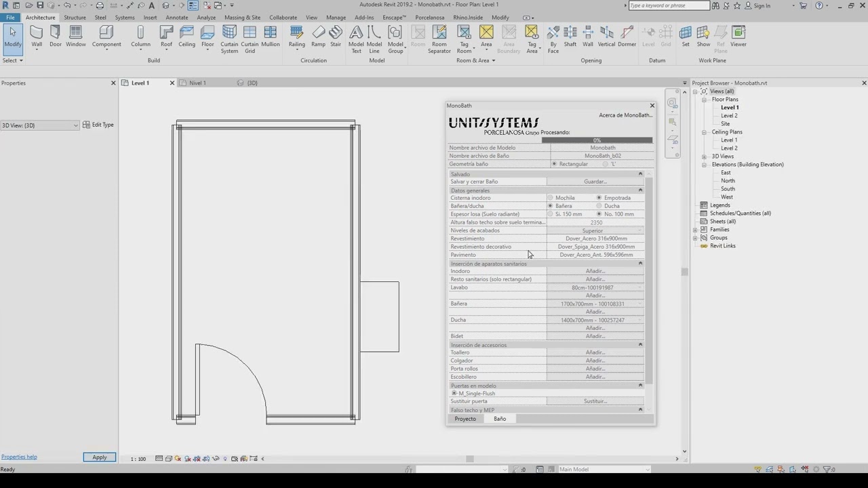Open Bañera 1700x700mm model dropdown
This screenshot has height=488, width=868.
pos(595,304)
